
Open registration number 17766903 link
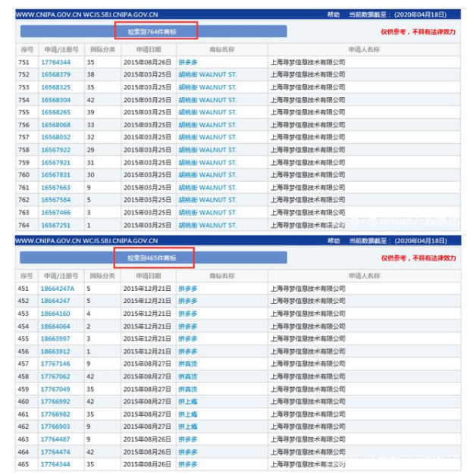point(55,427)
